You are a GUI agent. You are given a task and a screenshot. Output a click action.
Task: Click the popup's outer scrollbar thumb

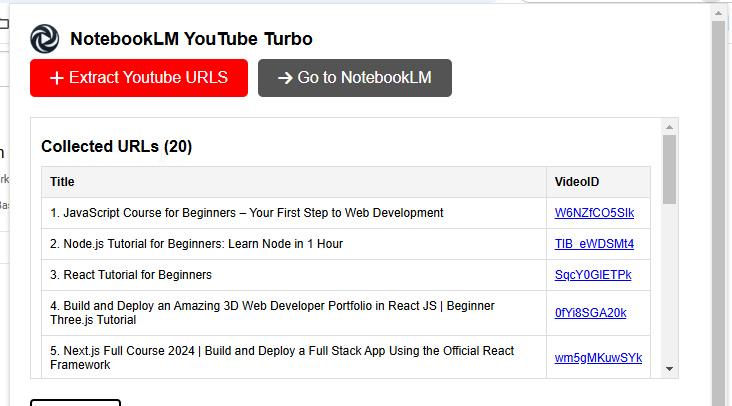[718, 213]
